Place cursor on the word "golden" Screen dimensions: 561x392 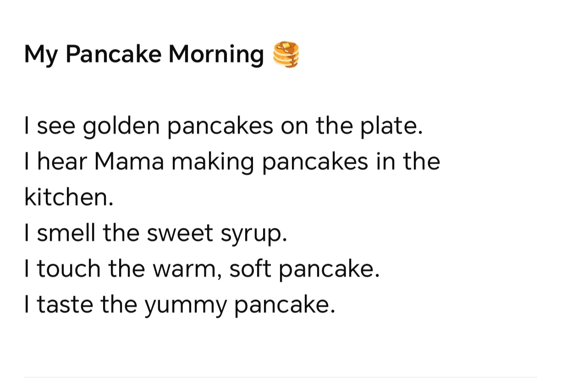(x=120, y=127)
